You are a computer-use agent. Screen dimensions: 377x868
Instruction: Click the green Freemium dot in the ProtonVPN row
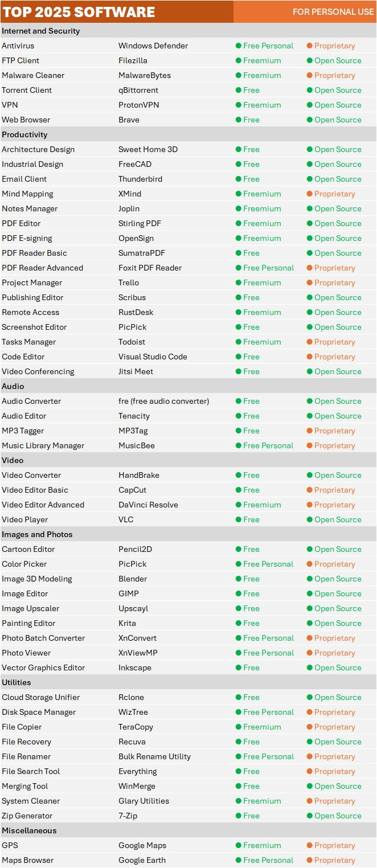coord(239,105)
